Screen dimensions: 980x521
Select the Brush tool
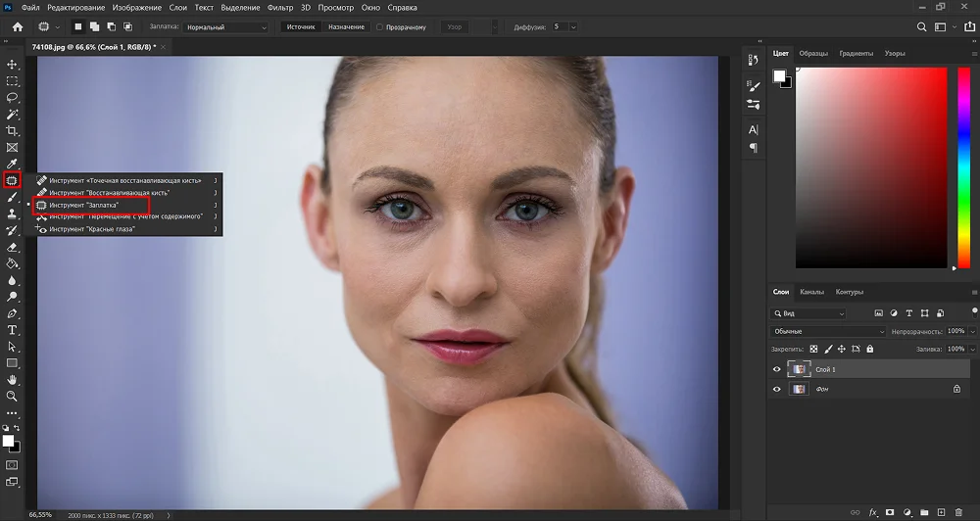point(12,198)
